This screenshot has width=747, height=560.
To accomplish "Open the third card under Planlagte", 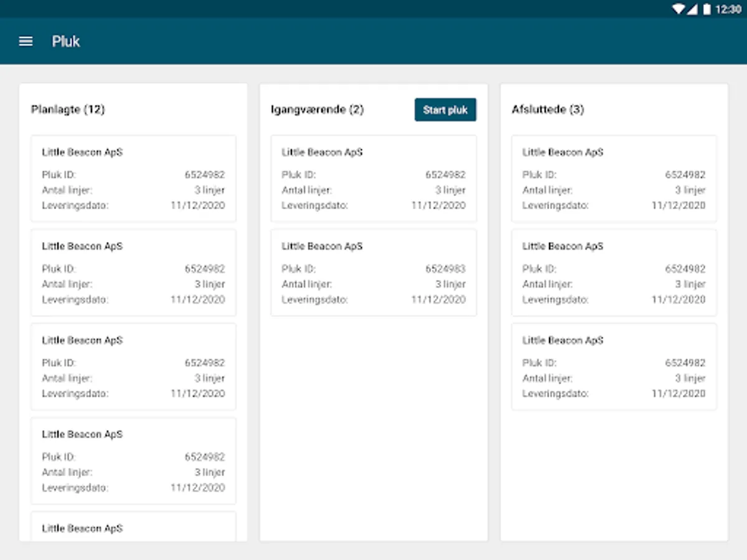I will [133, 366].
